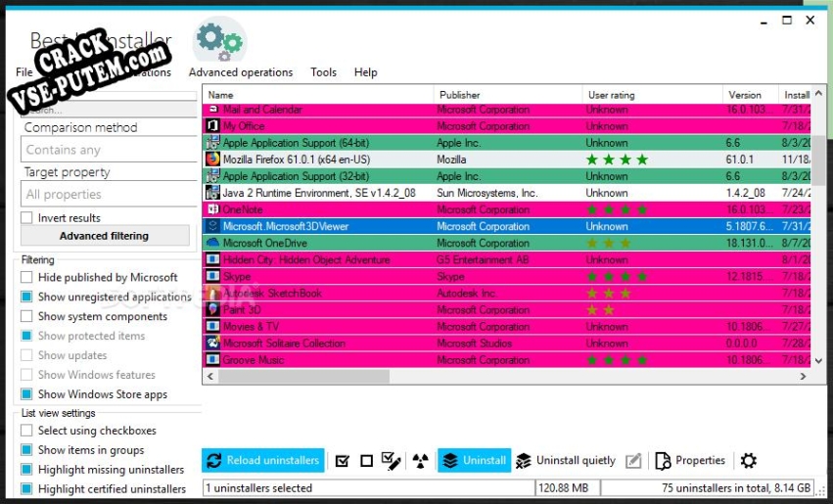Toggle Show items in groups
This screenshot has width=833, height=504.
(x=26, y=450)
